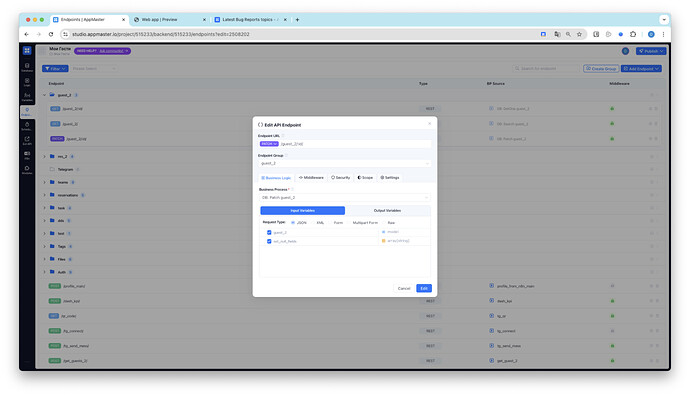Click the AppMaster home grid icon
Viewport: 690px width, 396px height.
[27, 51]
